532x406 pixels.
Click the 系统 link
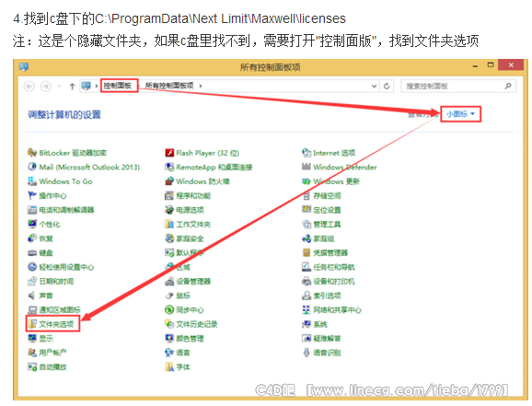pyautogui.click(x=320, y=324)
